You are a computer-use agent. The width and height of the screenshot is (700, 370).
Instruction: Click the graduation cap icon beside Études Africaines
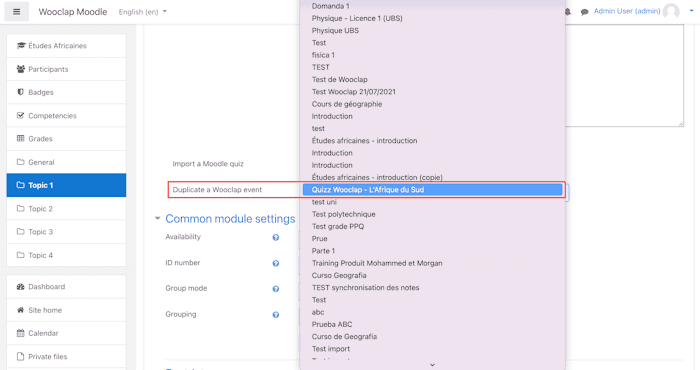point(21,46)
